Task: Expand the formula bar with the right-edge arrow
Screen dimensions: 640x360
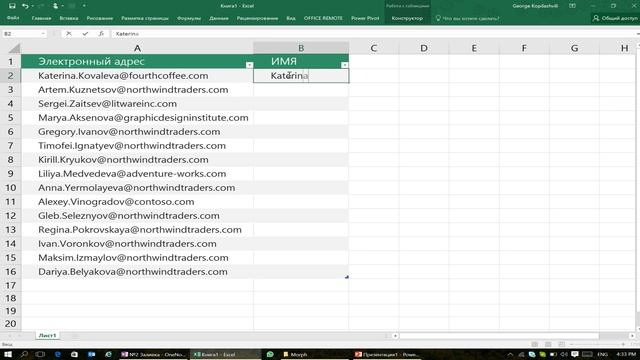Action: click(637, 33)
